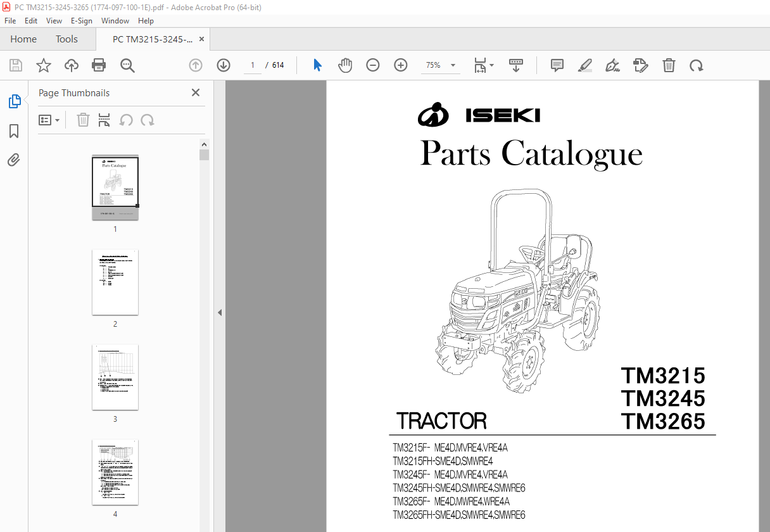
Task: Open the Window menu
Action: point(115,21)
